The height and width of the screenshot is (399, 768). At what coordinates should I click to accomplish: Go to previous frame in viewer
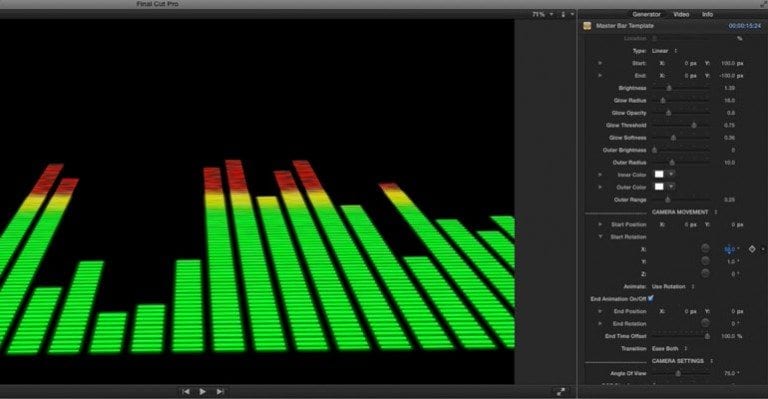tap(186, 391)
